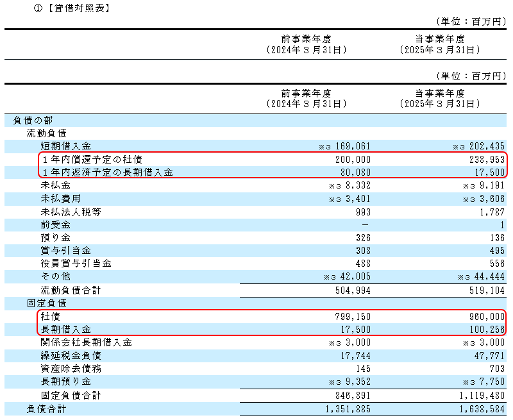Click the 未払費用 current-year value 3,606
This screenshot has height=420, width=513.
coord(491,199)
